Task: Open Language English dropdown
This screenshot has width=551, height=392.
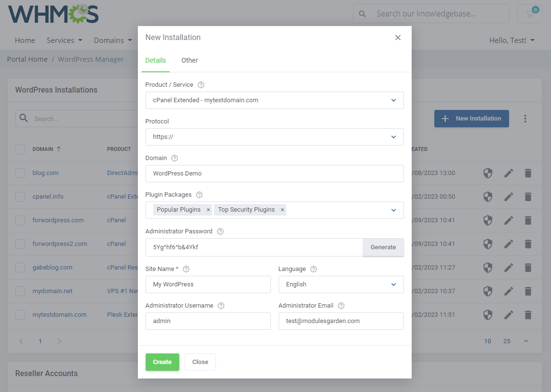Action: pyautogui.click(x=341, y=284)
